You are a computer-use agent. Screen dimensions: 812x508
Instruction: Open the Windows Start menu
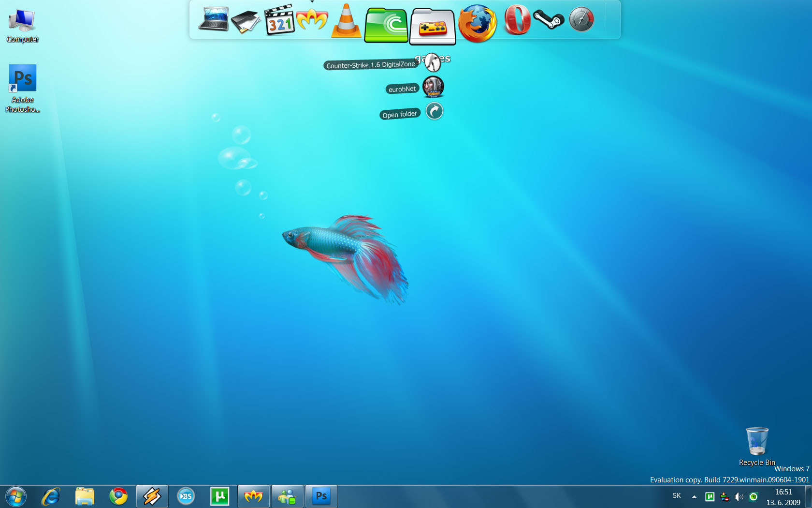point(16,496)
